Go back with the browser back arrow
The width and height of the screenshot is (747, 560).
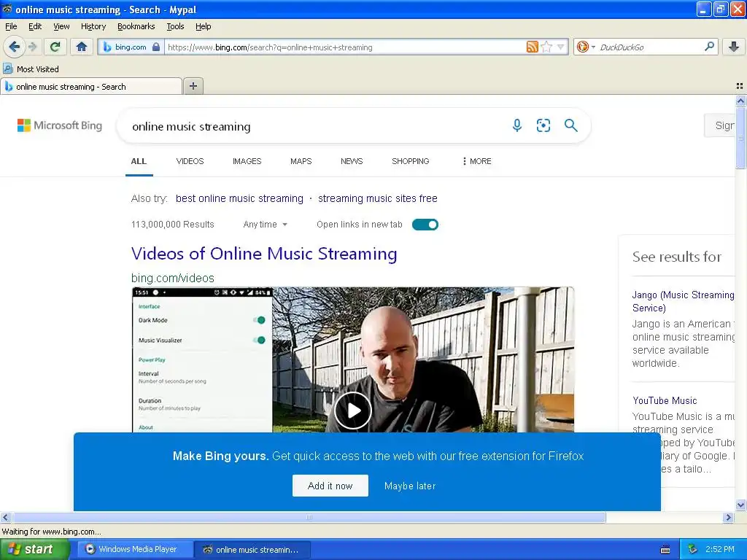pyautogui.click(x=15, y=47)
